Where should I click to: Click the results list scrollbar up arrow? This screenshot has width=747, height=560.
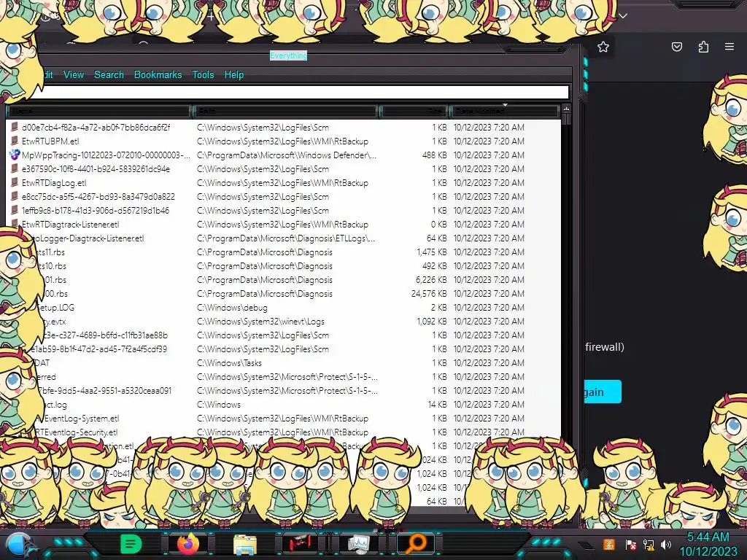coord(566,109)
